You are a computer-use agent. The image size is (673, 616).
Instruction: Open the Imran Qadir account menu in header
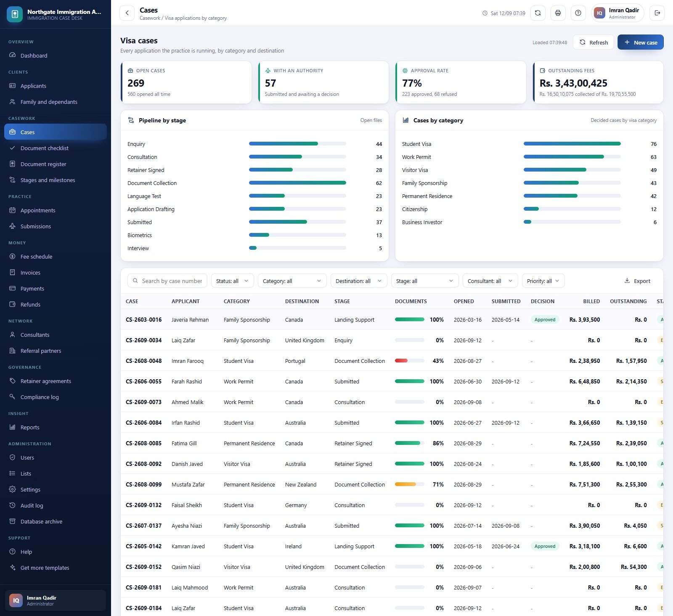click(x=617, y=13)
